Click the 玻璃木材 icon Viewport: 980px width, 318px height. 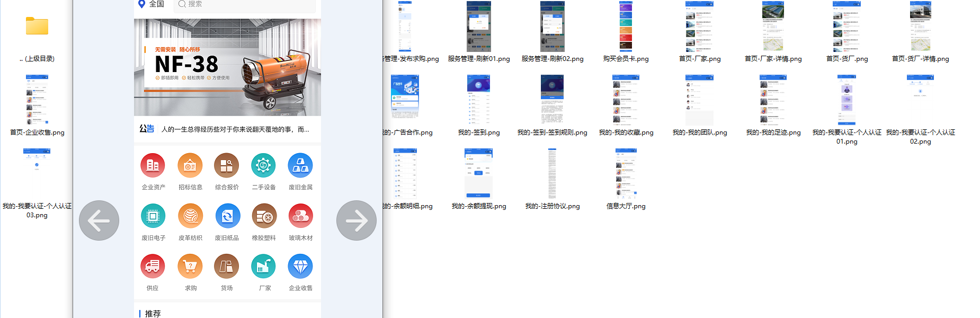(x=300, y=216)
